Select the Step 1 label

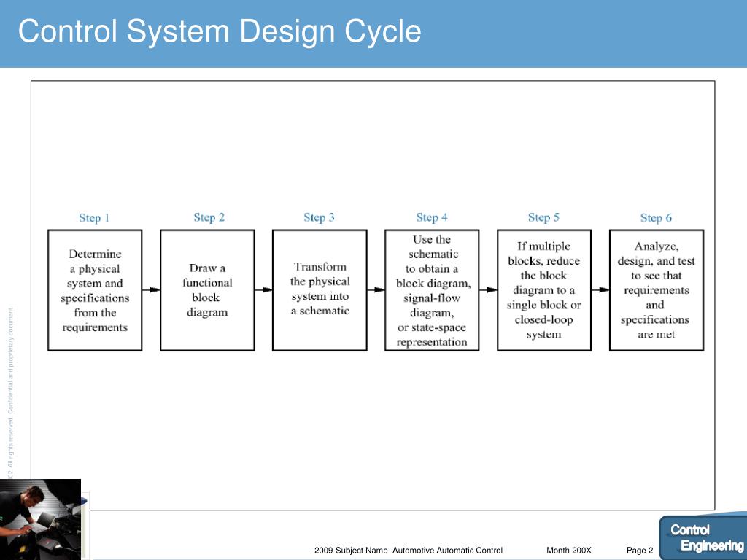pos(94,218)
